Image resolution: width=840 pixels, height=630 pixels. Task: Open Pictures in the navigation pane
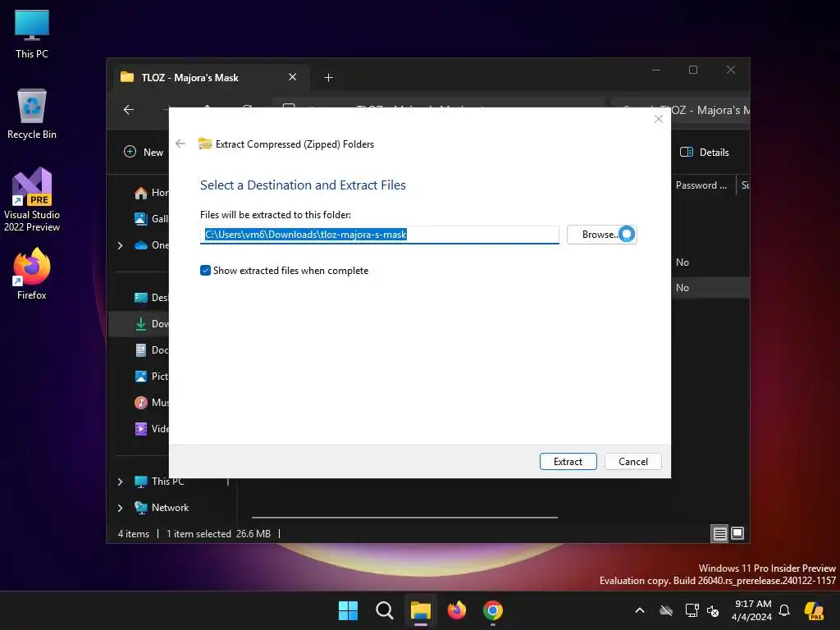[x=152, y=376]
